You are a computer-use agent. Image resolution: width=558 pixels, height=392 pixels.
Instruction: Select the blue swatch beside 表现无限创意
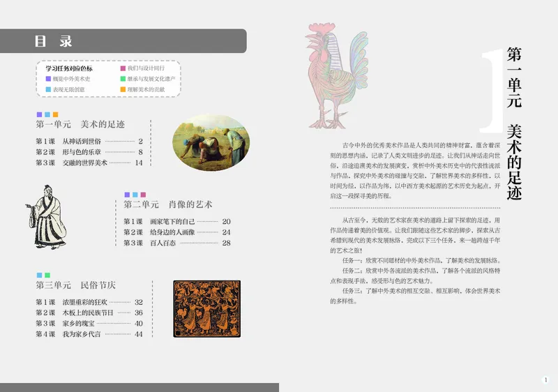click(48, 90)
